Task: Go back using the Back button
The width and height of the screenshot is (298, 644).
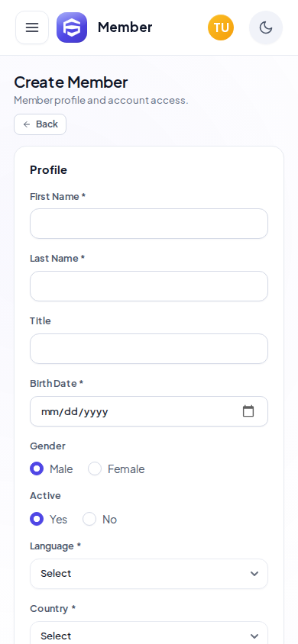Action: click(40, 124)
